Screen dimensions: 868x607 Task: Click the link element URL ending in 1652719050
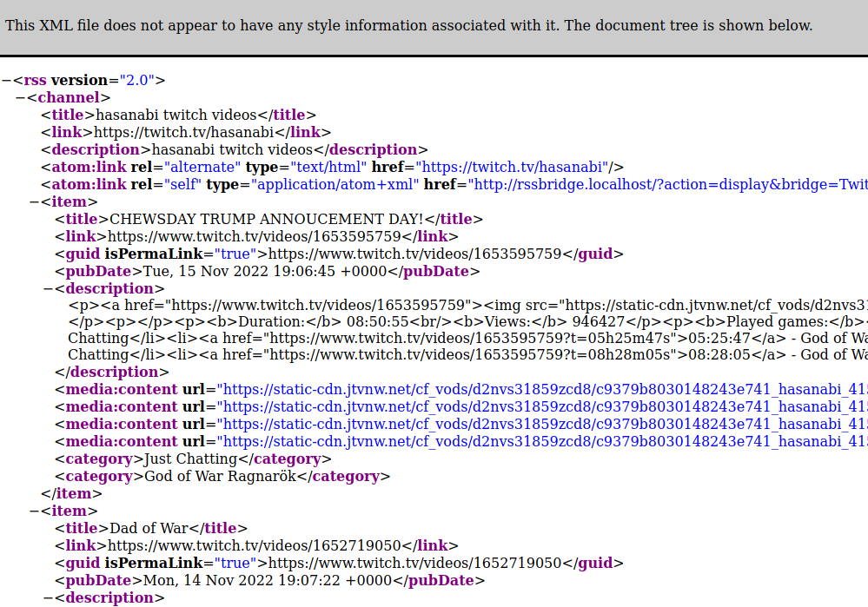coord(254,546)
